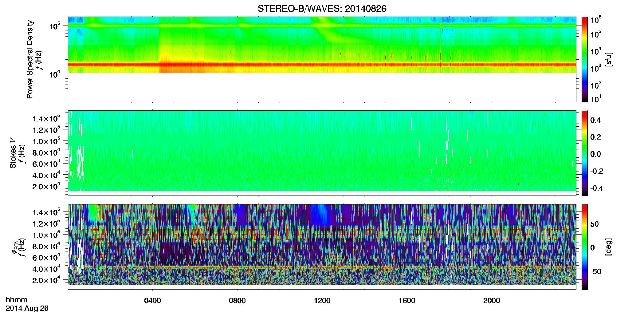Click the 1.4×10^5 tick on Stokes V axis
This screenshot has height=332, width=644.
pyautogui.click(x=47, y=118)
